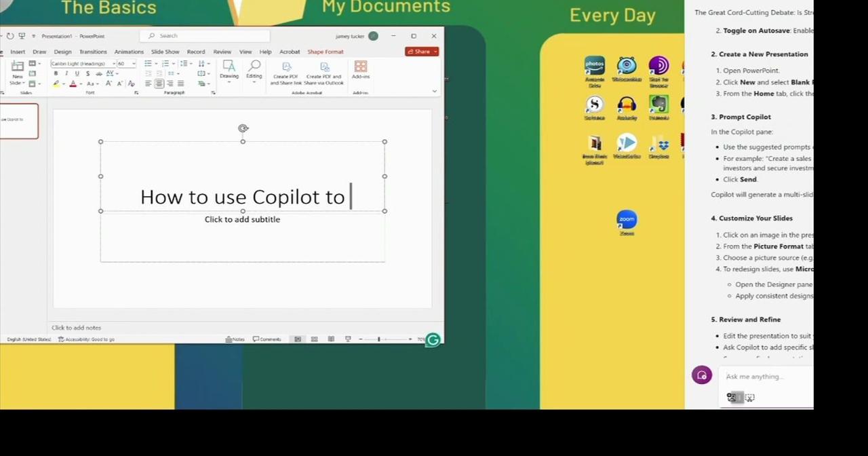The image size is (868, 456).
Task: Click the subtitle placeholder on the slide
Action: click(242, 219)
